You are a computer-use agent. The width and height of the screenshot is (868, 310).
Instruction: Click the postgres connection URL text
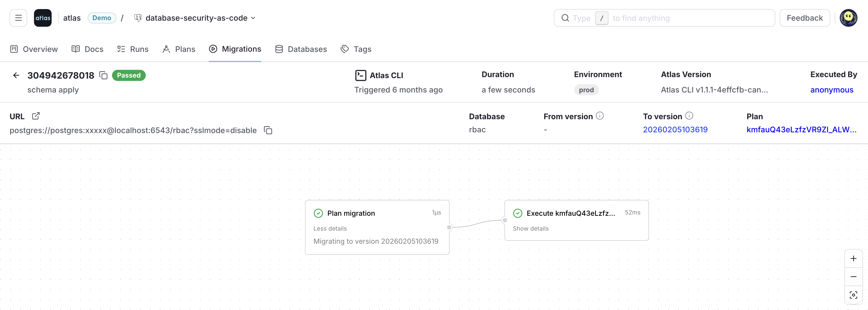[133, 130]
